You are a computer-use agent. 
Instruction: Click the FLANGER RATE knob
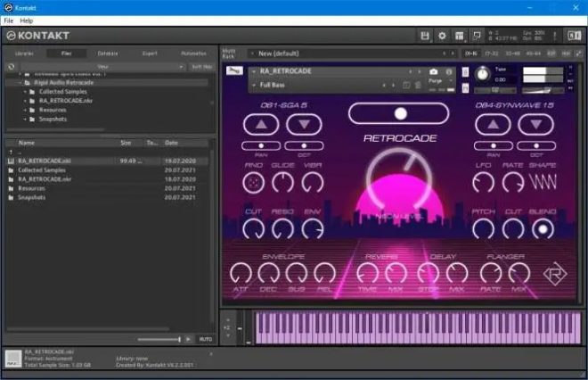(x=491, y=273)
